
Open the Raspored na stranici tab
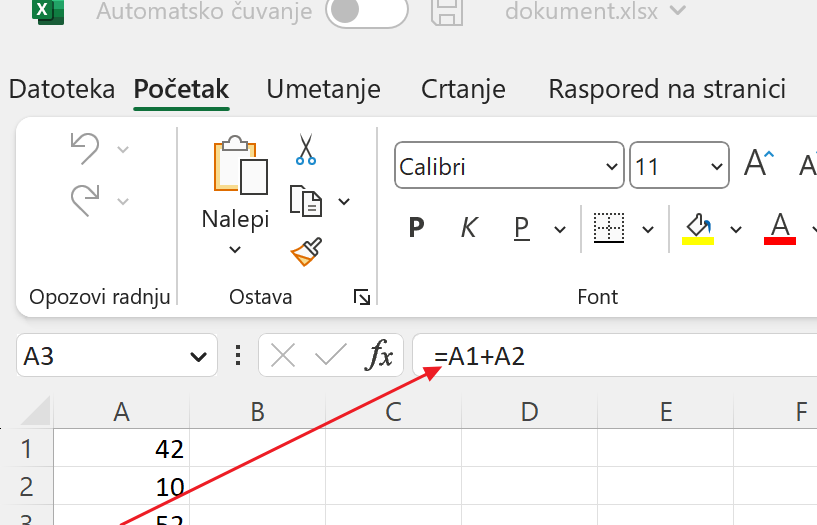point(667,89)
